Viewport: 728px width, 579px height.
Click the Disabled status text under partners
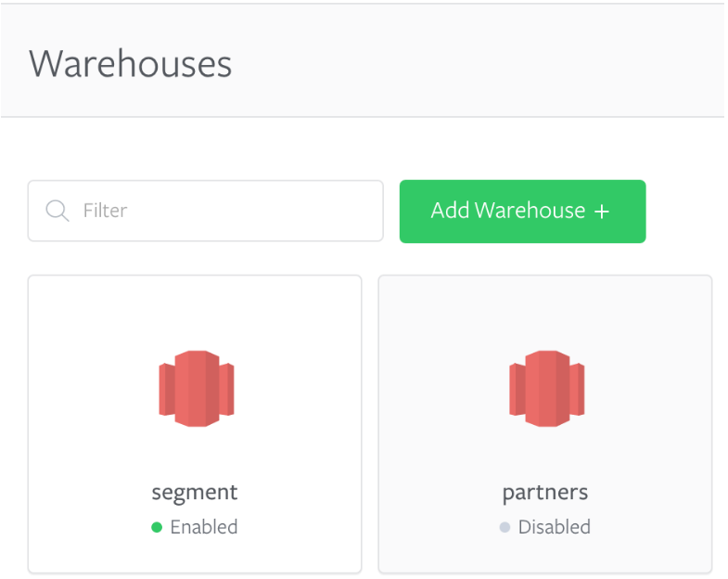point(555,527)
